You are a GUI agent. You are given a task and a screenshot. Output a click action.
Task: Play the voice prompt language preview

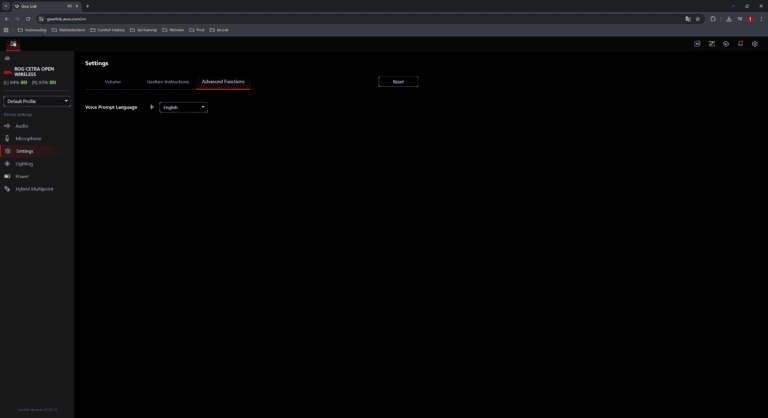coord(152,107)
